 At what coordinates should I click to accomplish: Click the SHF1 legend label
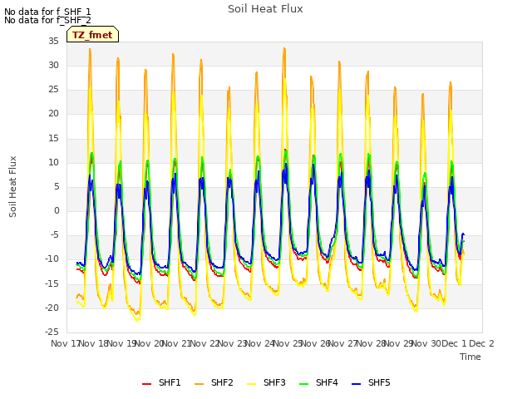(170, 382)
